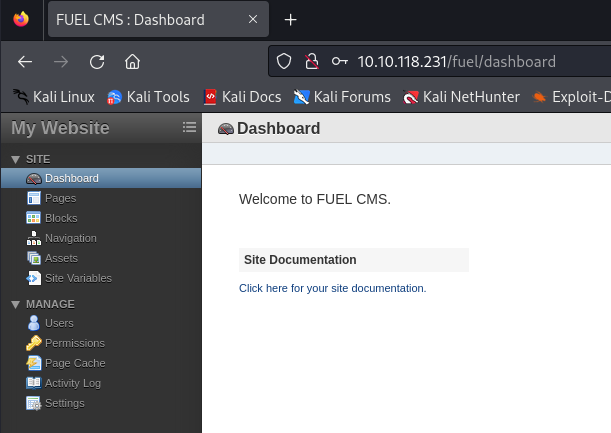This screenshot has height=433, width=611.
Task: Open the Assets menu item
Action: pos(101,258)
